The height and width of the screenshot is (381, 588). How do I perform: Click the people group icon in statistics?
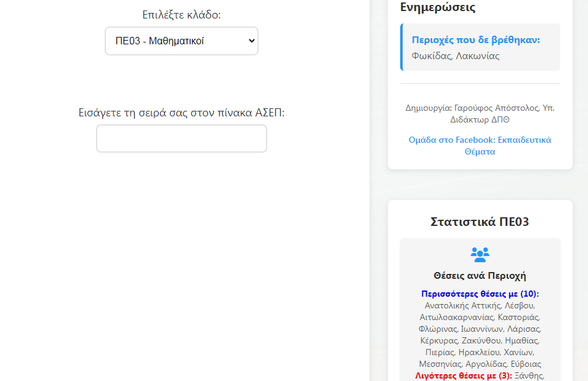pos(480,254)
